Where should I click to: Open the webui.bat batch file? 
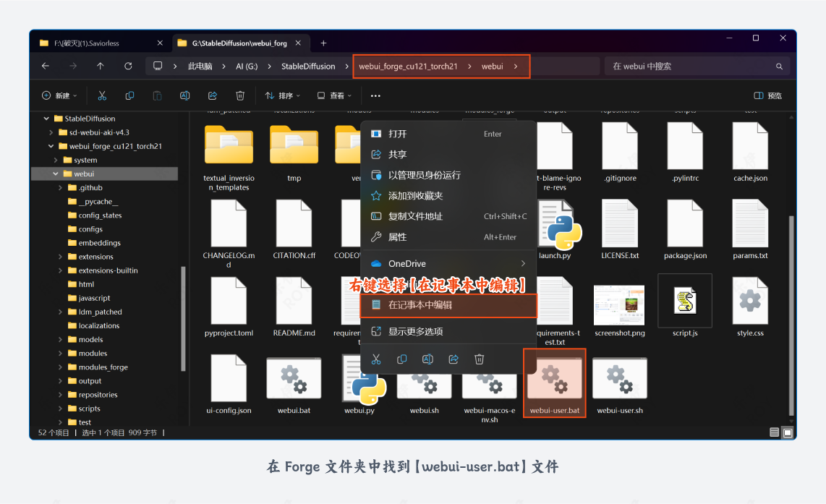(x=294, y=378)
